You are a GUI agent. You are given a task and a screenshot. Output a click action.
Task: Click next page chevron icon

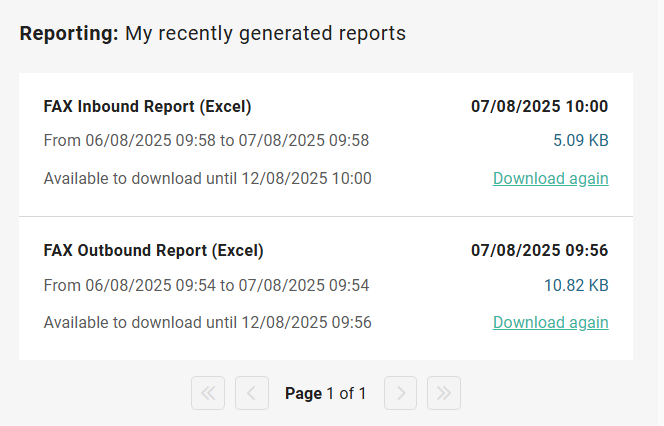(x=401, y=393)
